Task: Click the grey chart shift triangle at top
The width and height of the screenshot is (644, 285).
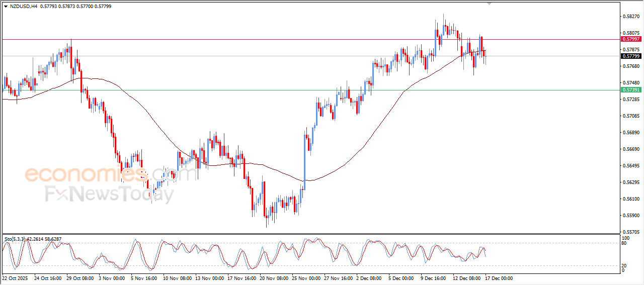Action: click(489, 4)
